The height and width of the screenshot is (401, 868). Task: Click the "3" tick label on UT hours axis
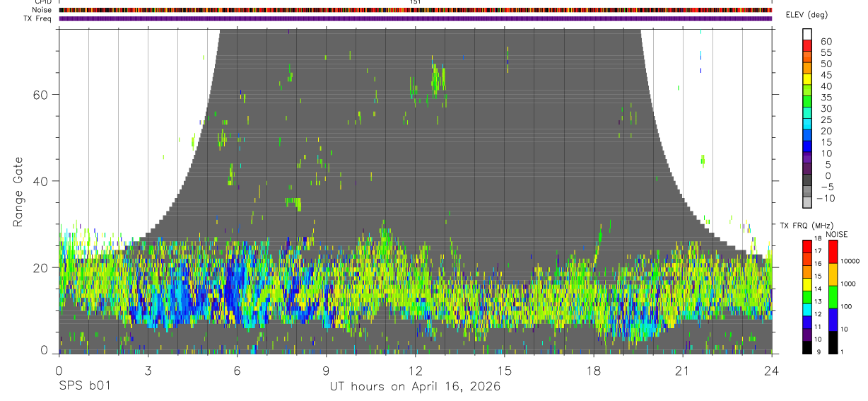click(148, 370)
